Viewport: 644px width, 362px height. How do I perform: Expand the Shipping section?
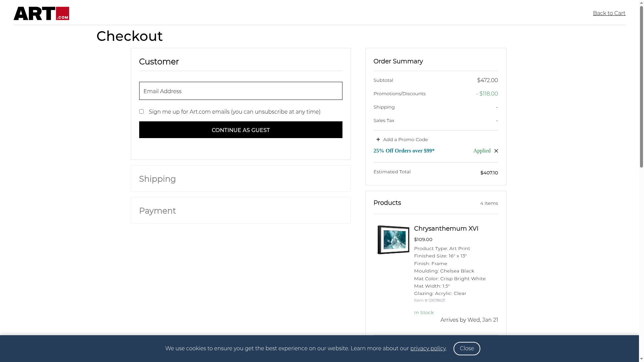[x=157, y=179]
